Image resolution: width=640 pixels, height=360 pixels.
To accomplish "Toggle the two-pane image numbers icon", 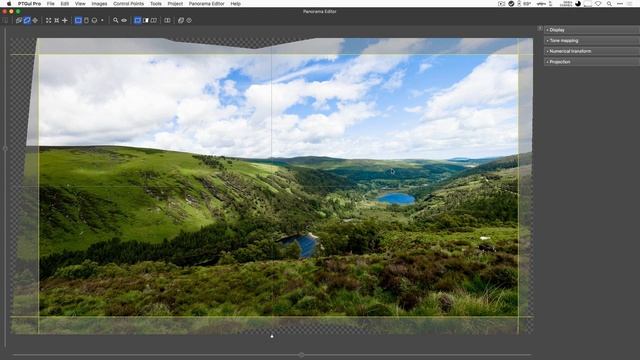I will (x=167, y=20).
